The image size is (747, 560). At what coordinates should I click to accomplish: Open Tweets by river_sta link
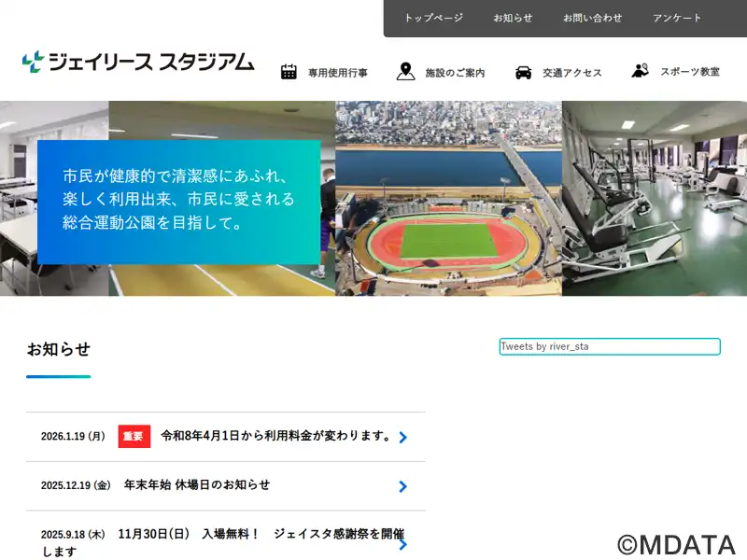click(544, 346)
